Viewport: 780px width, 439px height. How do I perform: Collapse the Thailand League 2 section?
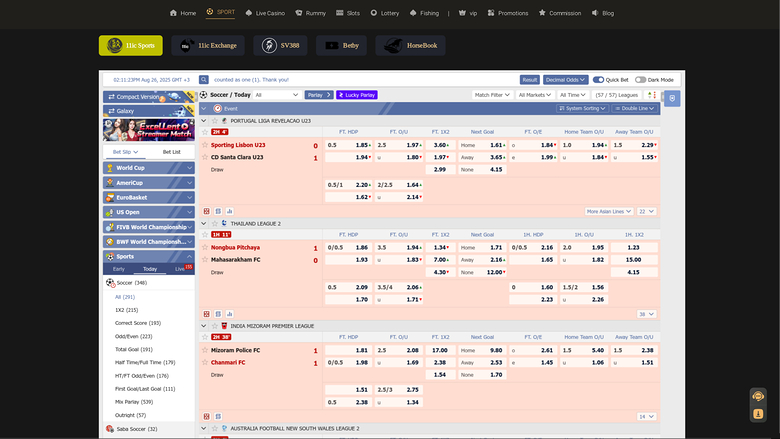coord(203,224)
